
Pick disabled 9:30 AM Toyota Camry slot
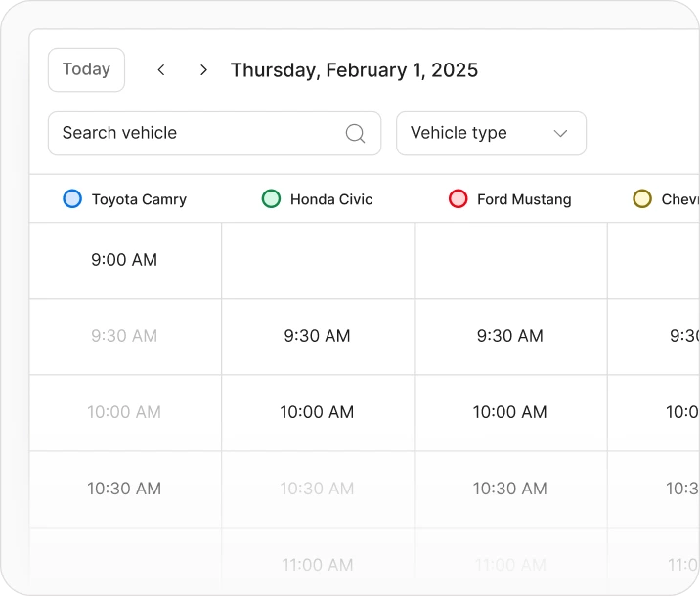point(124,336)
